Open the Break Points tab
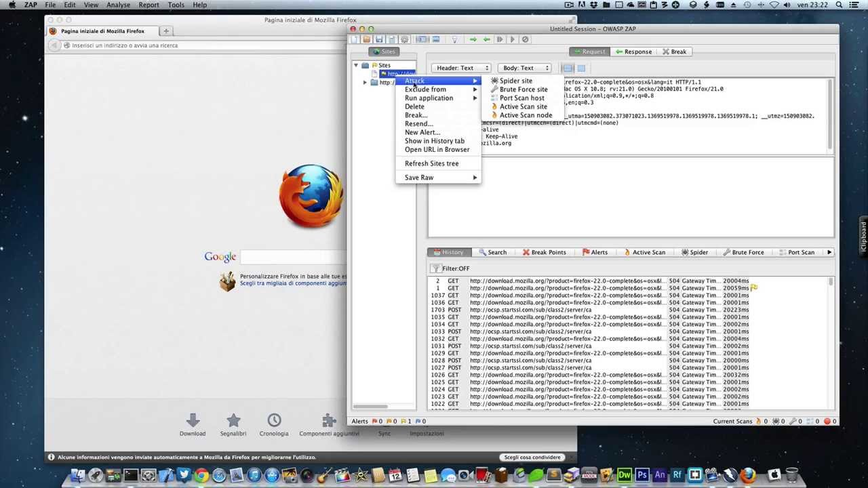 coord(544,252)
